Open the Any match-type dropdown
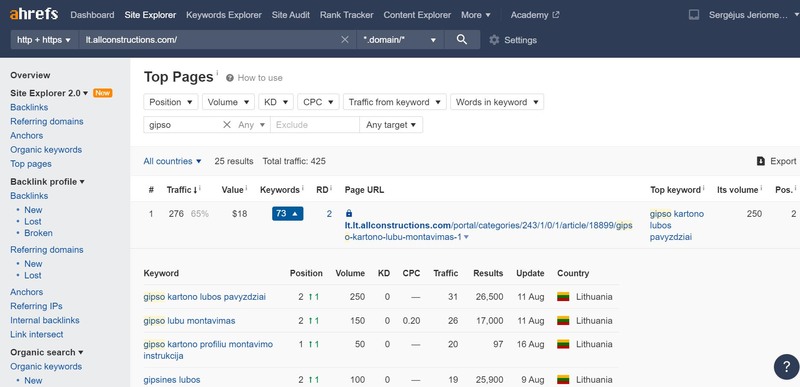This screenshot has width=800, height=387. pos(252,124)
